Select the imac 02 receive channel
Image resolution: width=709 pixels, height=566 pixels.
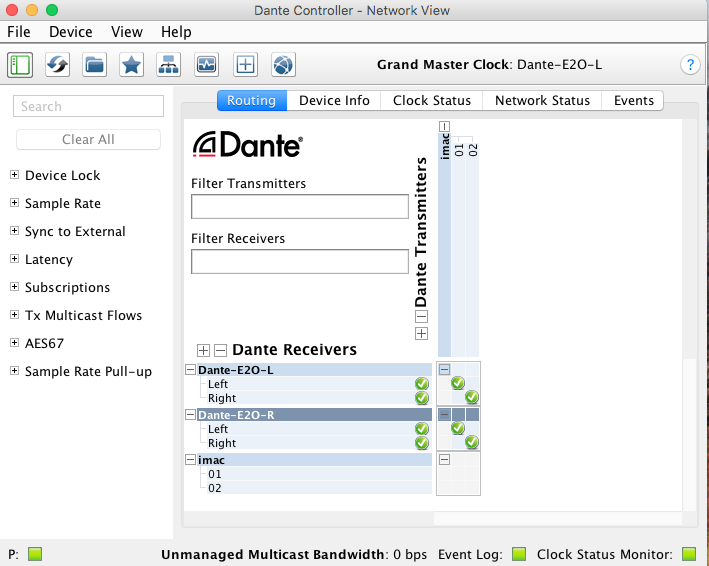click(x=319, y=488)
